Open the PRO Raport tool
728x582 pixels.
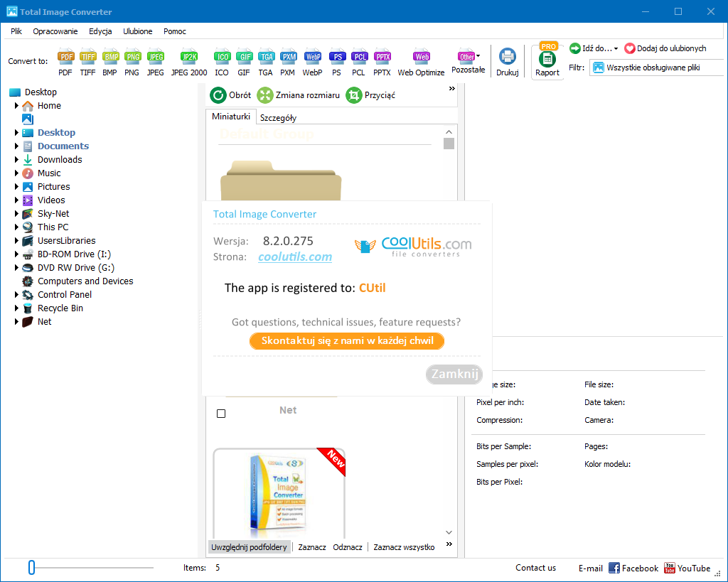[x=547, y=61]
